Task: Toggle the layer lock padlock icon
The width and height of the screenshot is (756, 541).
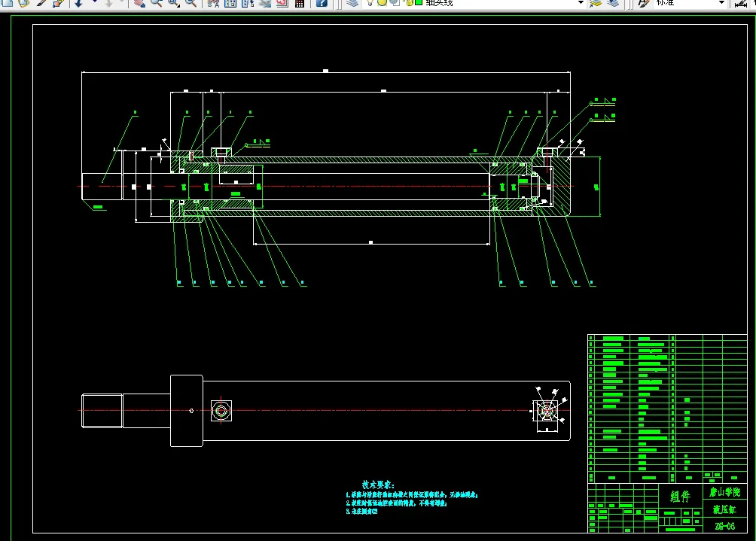Action: (410, 2)
